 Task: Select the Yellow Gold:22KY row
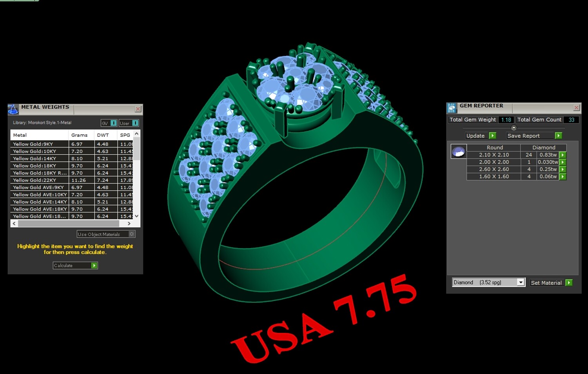(72, 180)
